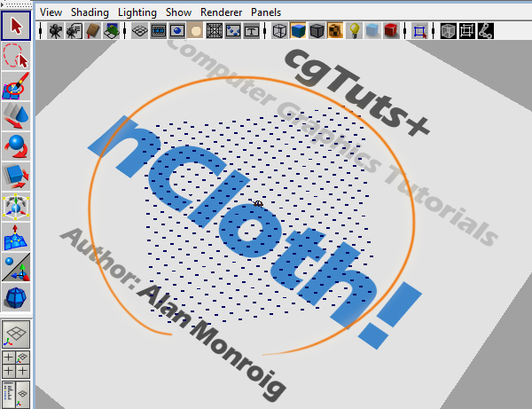Toggle X-ray active components icon
The width and height of the screenshot is (532, 409).
pyautogui.click(x=467, y=31)
